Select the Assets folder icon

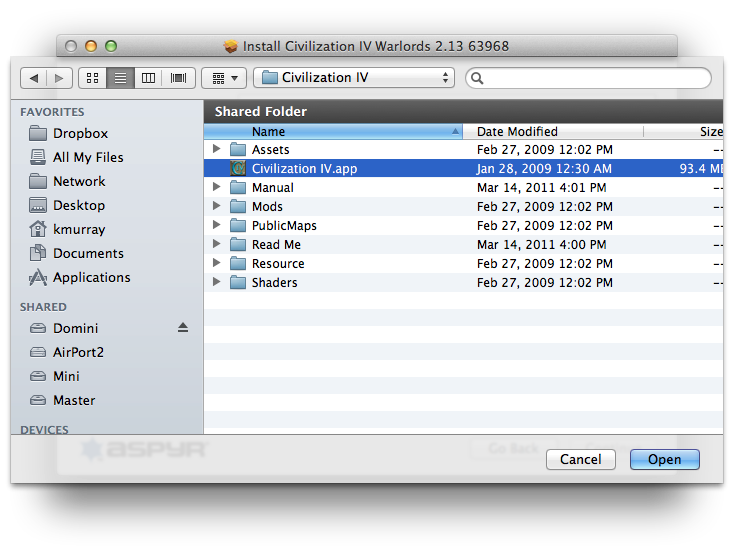238,149
